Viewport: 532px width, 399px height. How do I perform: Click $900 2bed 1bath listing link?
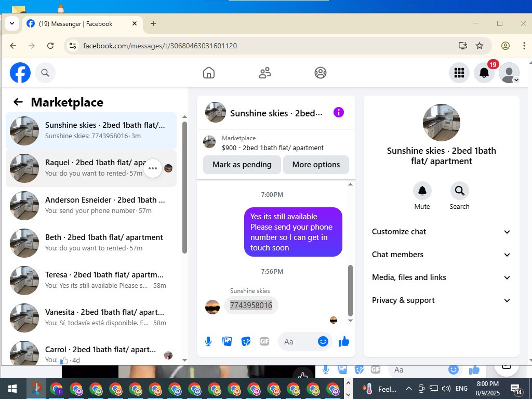point(272,148)
